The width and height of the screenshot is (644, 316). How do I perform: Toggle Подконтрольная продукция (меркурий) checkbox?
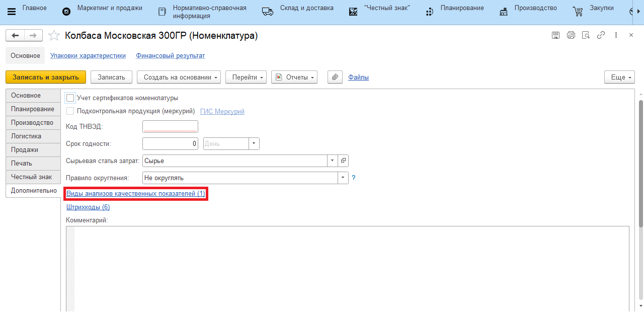coord(70,111)
